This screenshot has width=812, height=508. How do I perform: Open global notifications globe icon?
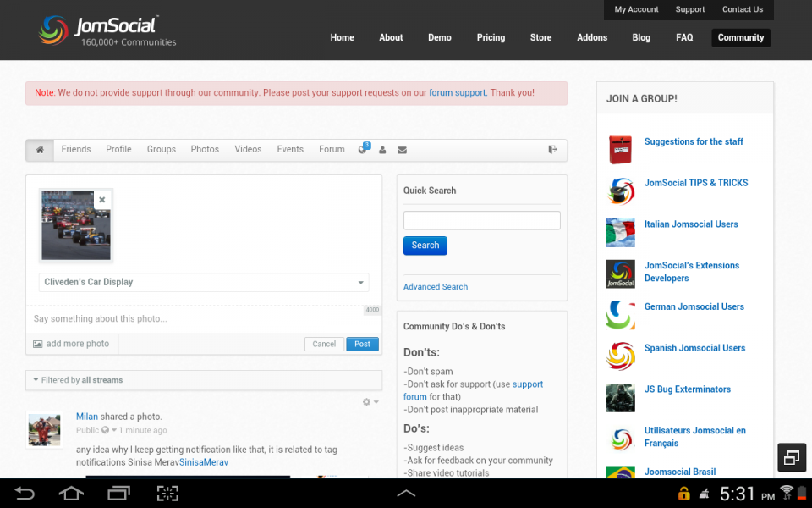point(364,149)
